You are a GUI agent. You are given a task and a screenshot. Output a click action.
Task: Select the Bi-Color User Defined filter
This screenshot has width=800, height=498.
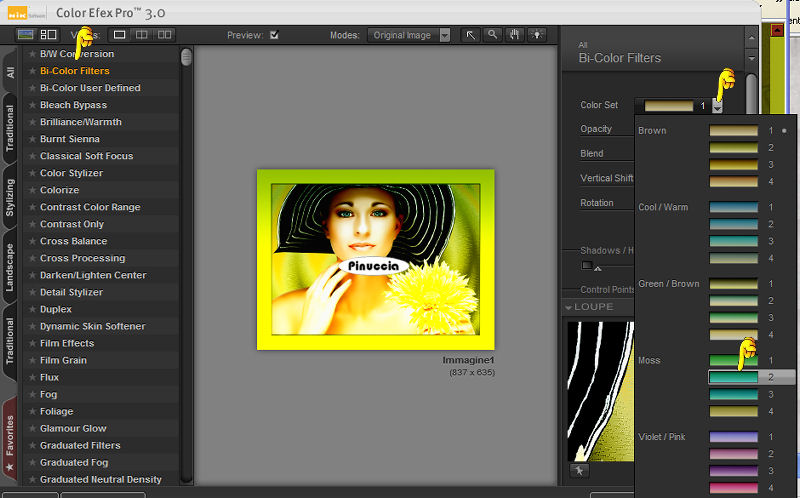tap(90, 88)
